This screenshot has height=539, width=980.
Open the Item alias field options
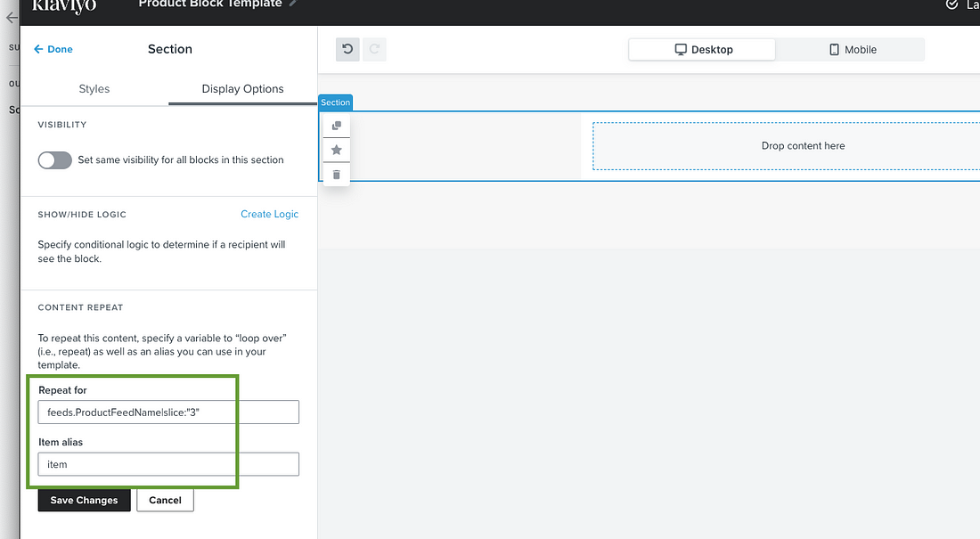[167, 464]
